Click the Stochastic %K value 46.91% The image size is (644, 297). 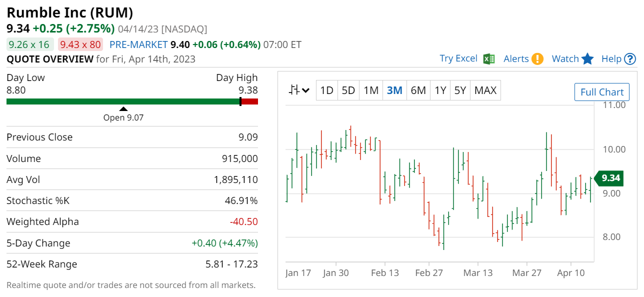click(x=241, y=200)
